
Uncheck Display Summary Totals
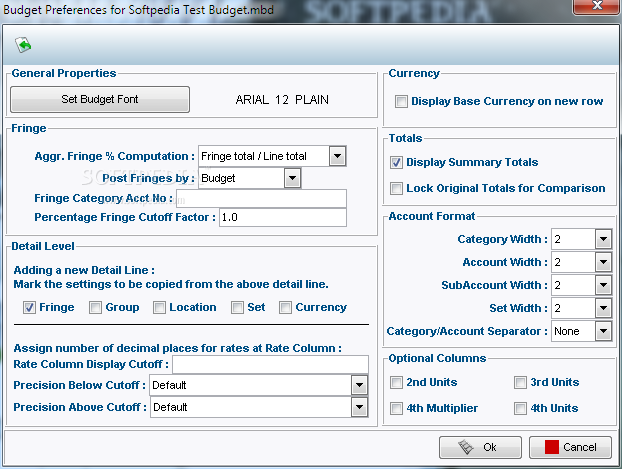396,162
